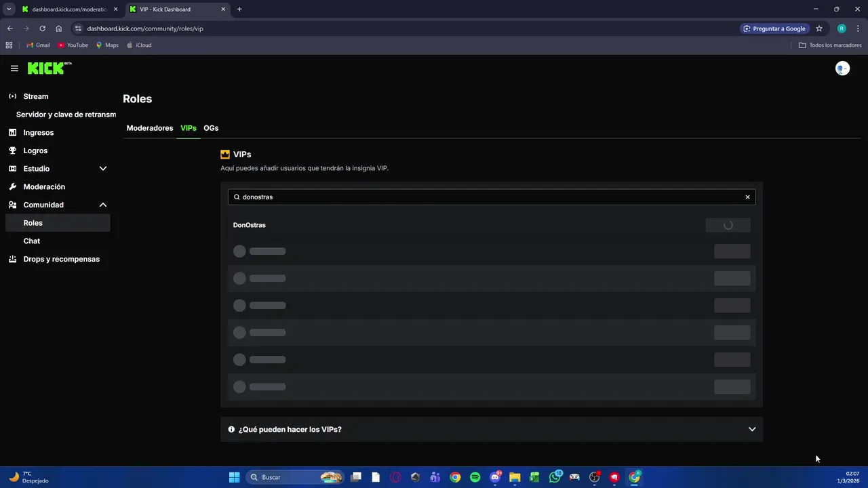Click the info icon beside the VIPs question

[231, 429]
